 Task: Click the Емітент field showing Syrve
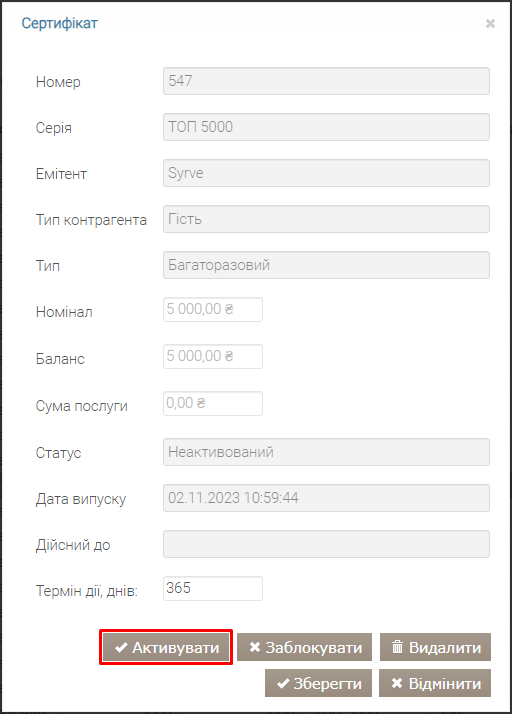pos(326,173)
